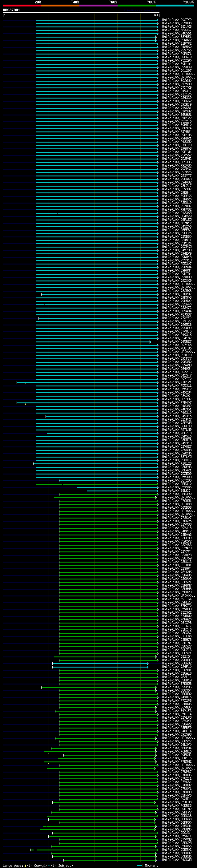Select hit label UniRef100_B8LKX4

(x=176, y=491)
